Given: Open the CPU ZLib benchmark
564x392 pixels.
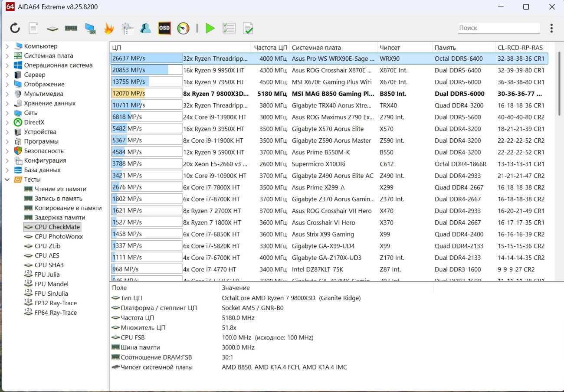Looking at the screenshot, I should pyautogui.click(x=47, y=246).
